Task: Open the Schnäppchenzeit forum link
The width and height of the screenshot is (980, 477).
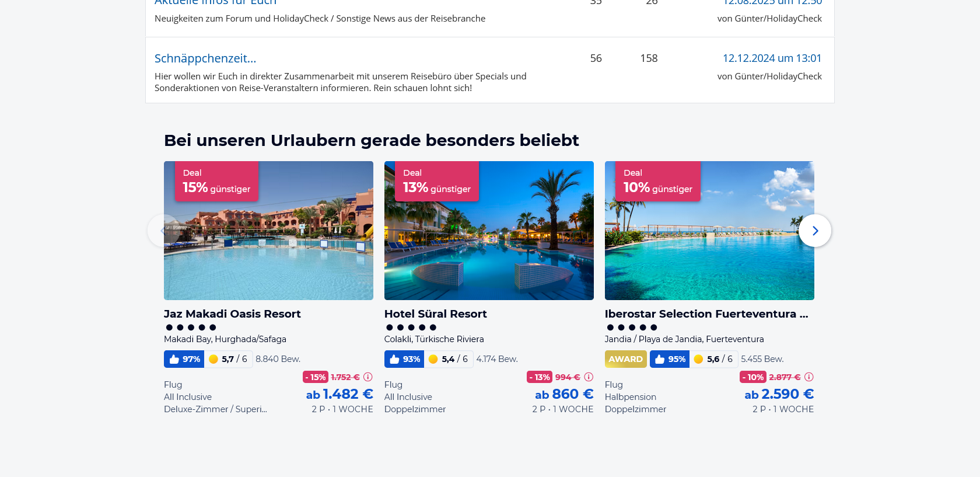Action: [205, 58]
